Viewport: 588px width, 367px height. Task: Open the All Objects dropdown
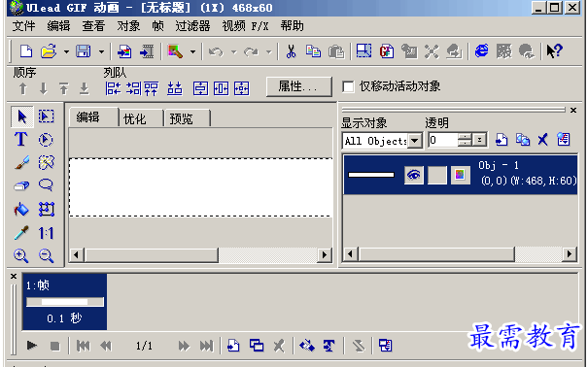point(414,141)
